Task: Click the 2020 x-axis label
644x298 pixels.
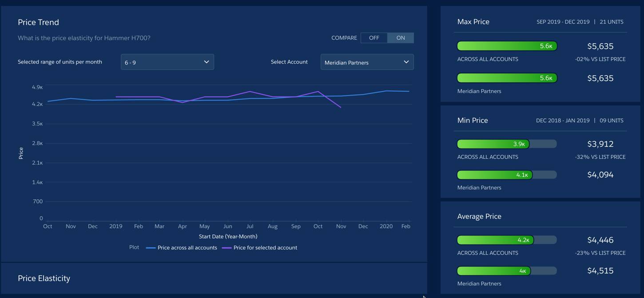Action: [x=386, y=226]
